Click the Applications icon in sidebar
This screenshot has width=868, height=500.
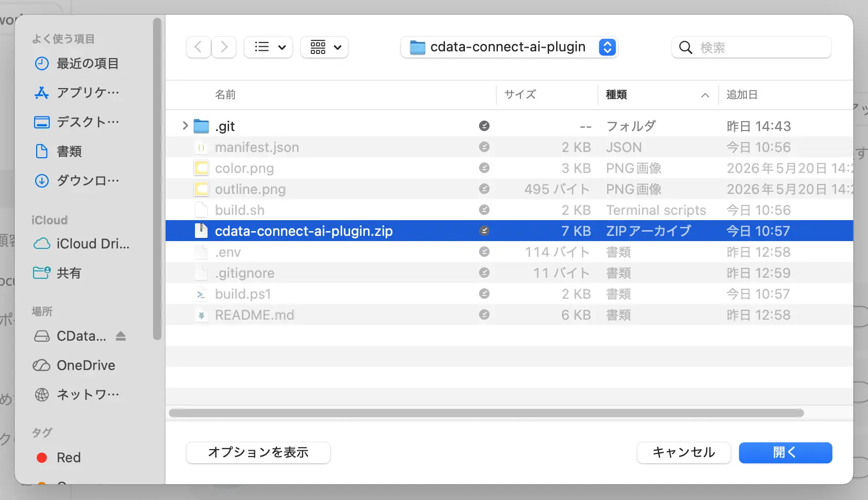click(x=41, y=93)
